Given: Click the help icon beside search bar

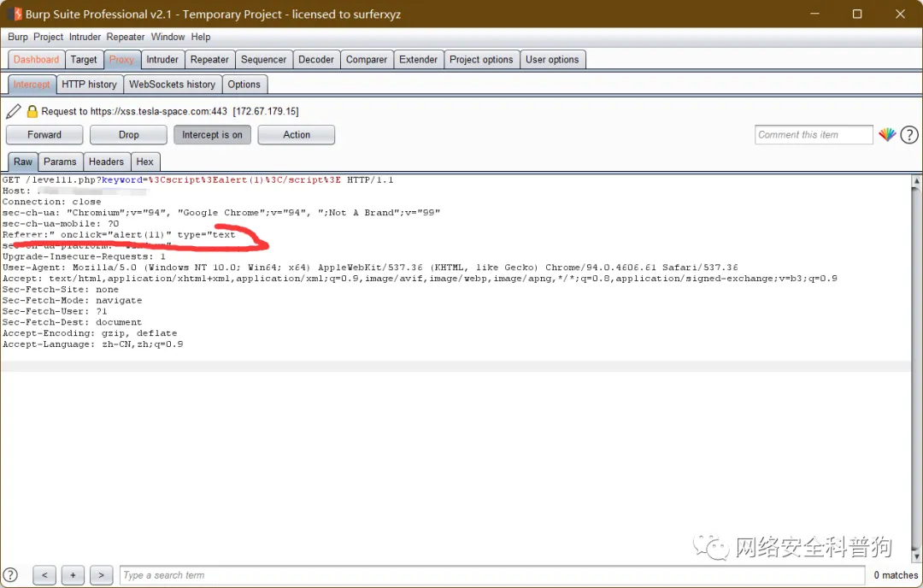Looking at the screenshot, I should click(x=10, y=575).
